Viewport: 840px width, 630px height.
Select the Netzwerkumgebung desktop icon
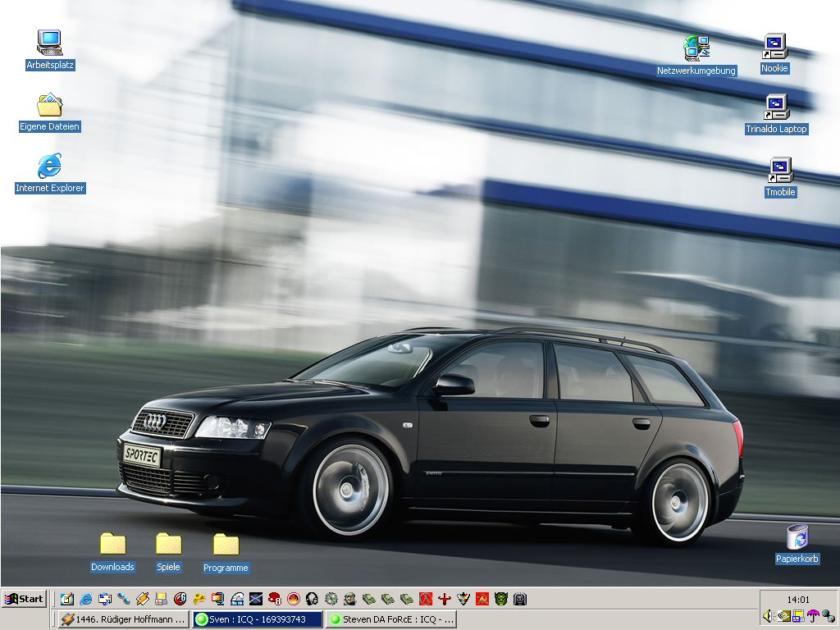pyautogui.click(x=696, y=48)
